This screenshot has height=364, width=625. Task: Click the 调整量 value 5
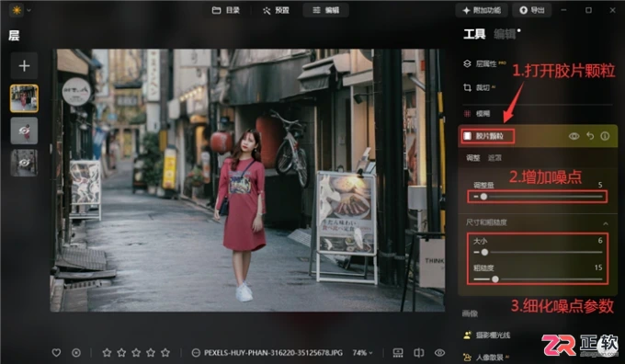pos(600,185)
